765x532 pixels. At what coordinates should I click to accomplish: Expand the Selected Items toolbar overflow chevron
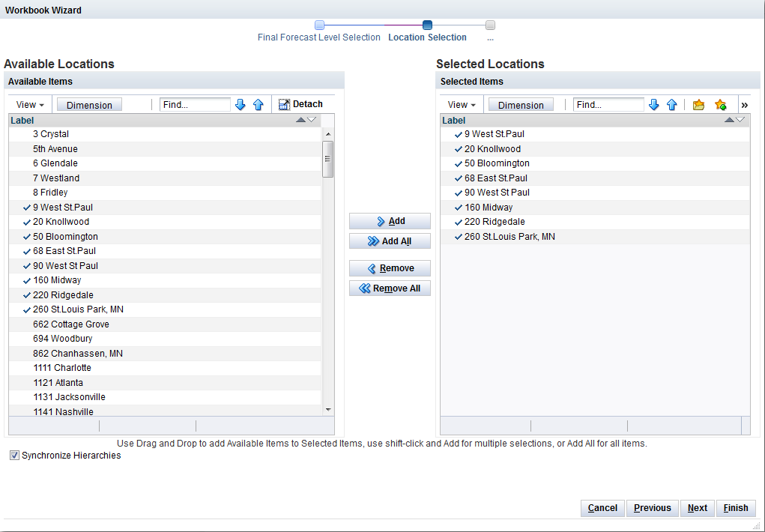pos(745,105)
